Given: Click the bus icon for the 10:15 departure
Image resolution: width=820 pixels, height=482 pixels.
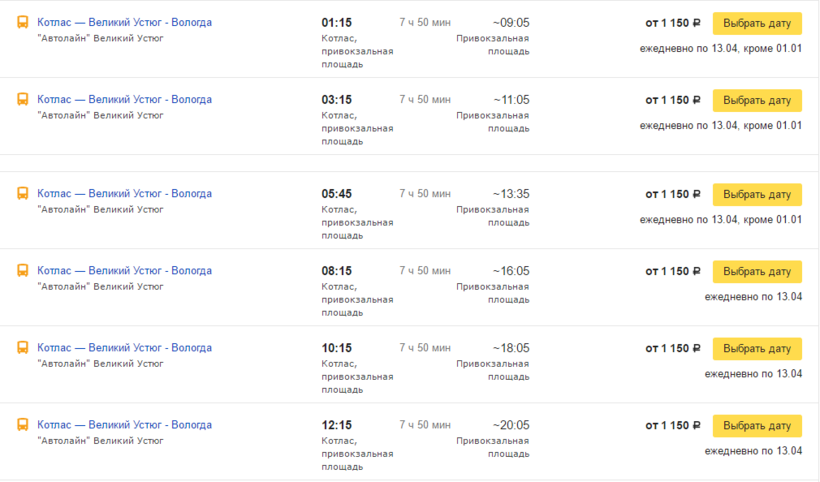Looking at the screenshot, I should click(23, 348).
